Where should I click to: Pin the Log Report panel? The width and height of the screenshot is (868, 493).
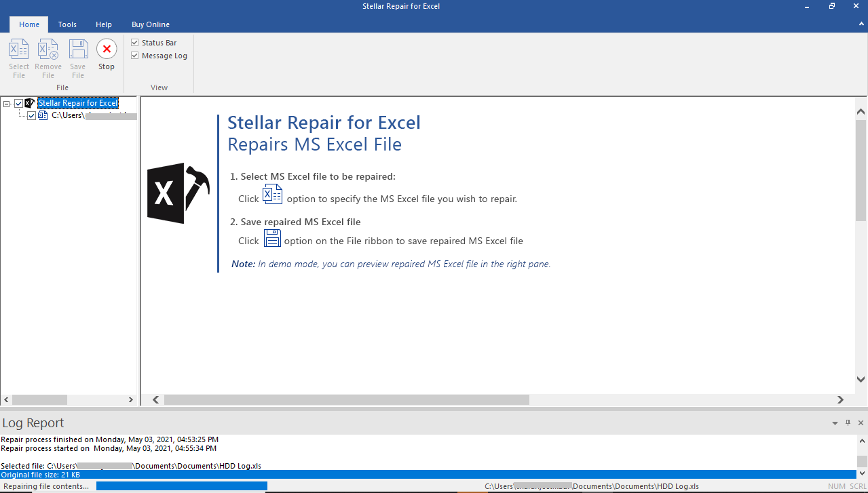coord(848,422)
